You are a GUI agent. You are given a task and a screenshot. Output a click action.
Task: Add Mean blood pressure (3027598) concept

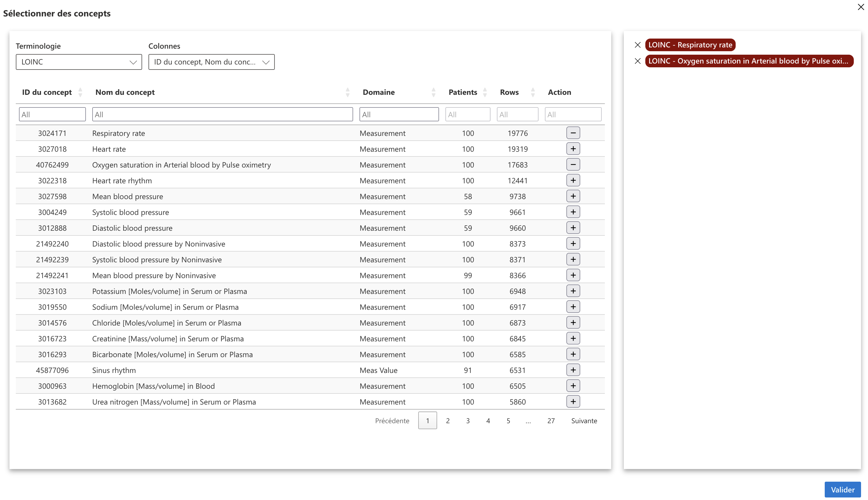[573, 196]
